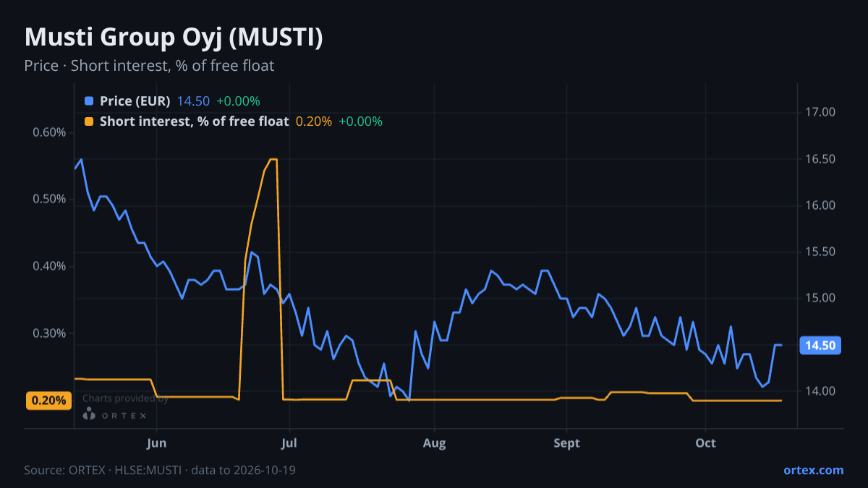
Task: Click the 17.00 right axis label
Action: click(820, 113)
